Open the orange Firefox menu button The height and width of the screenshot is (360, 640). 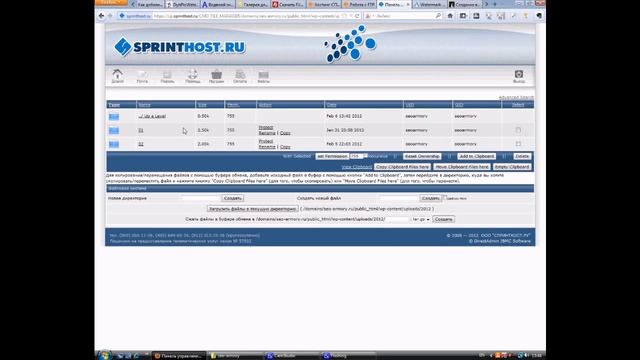click(x=111, y=3)
